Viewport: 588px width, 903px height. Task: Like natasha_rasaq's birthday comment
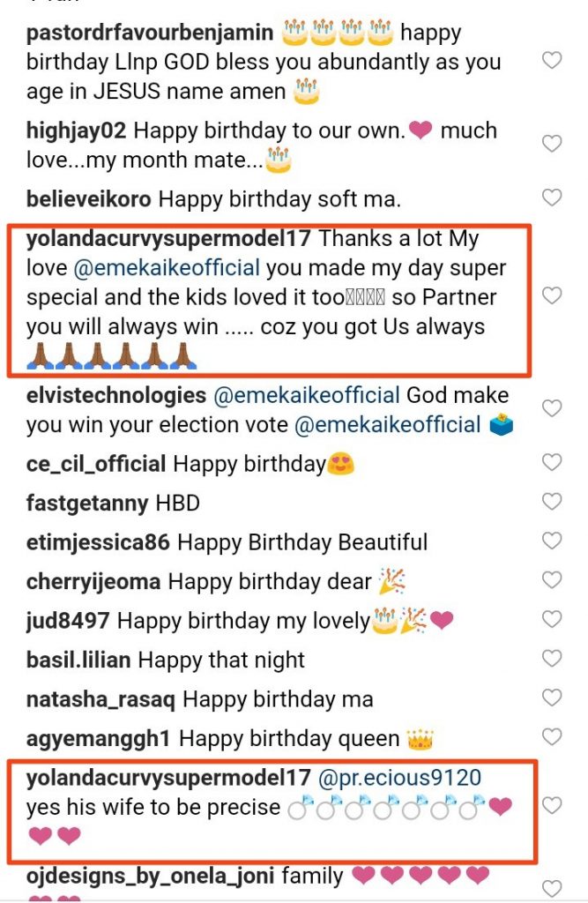click(x=552, y=698)
